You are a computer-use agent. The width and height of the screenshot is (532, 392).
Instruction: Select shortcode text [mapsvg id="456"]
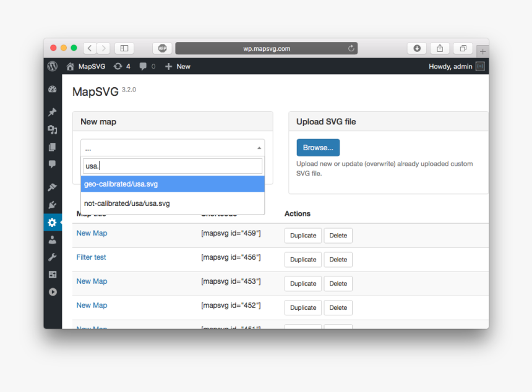click(x=231, y=257)
